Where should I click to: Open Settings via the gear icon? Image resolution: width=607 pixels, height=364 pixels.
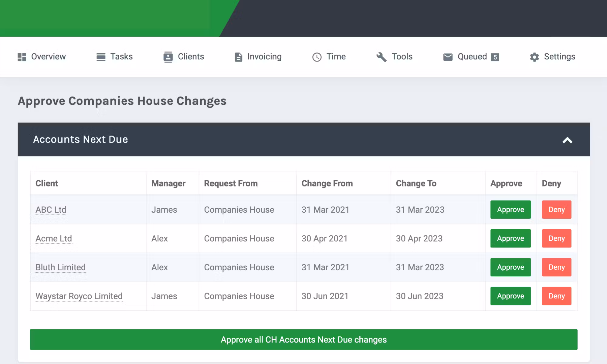coord(534,57)
